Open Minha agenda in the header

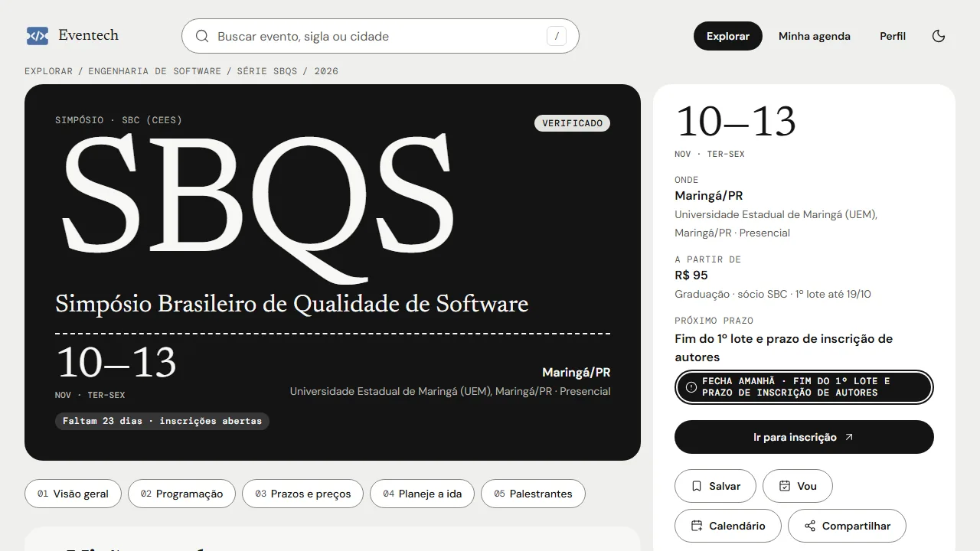point(815,36)
